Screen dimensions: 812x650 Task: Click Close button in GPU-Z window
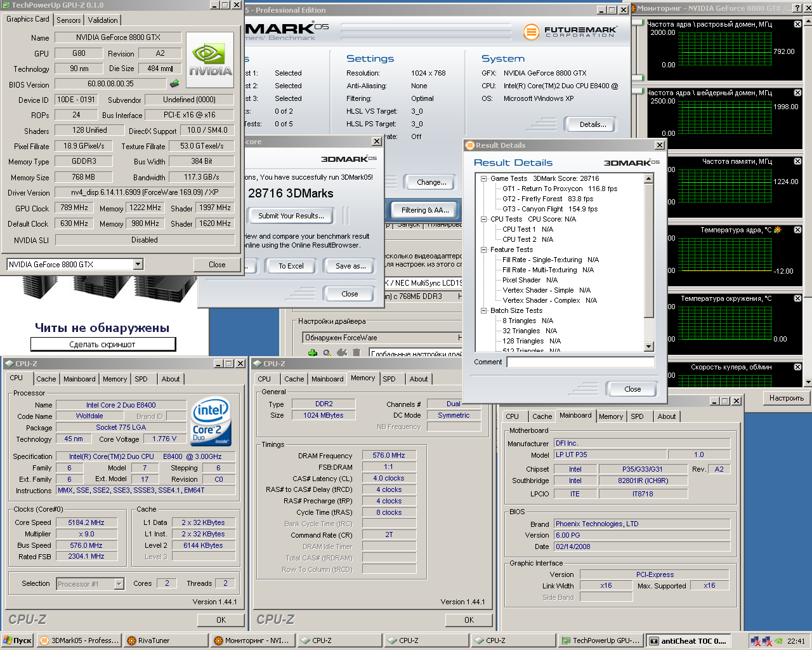(x=217, y=265)
